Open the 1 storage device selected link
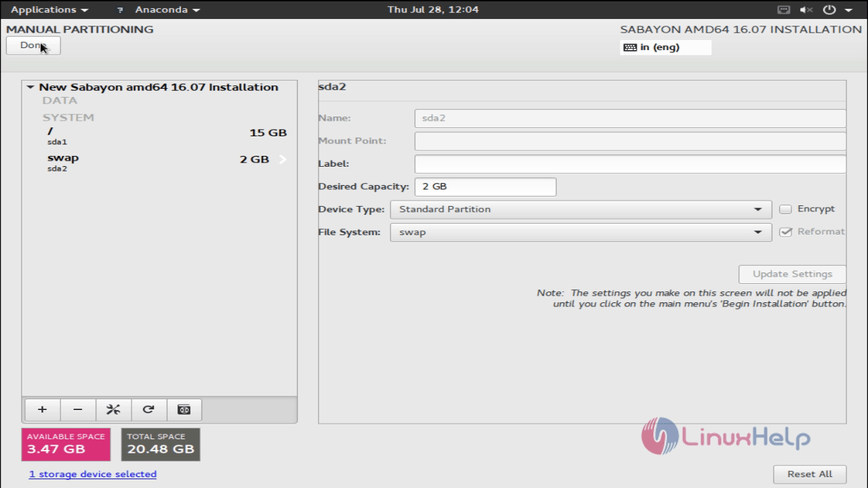The width and height of the screenshot is (868, 488). point(93,474)
